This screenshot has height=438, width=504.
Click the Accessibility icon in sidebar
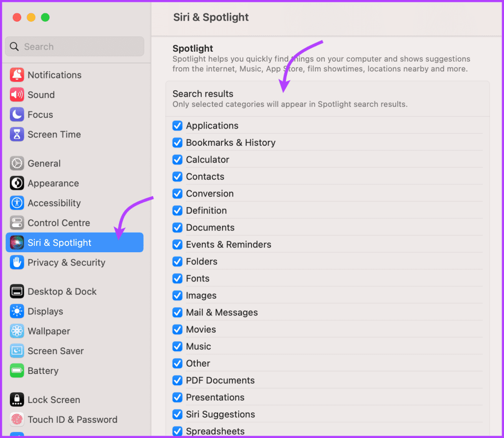(x=17, y=203)
